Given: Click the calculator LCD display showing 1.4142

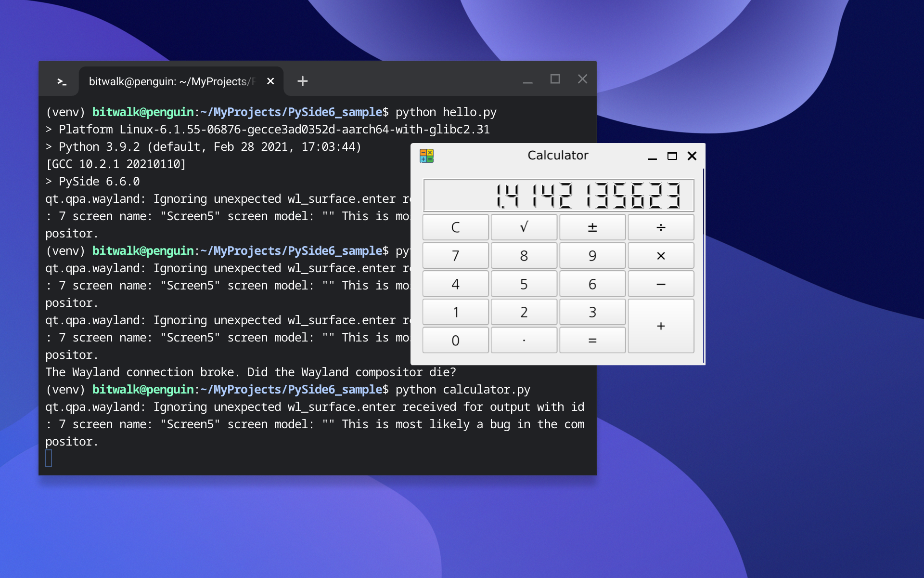Looking at the screenshot, I should (x=558, y=195).
